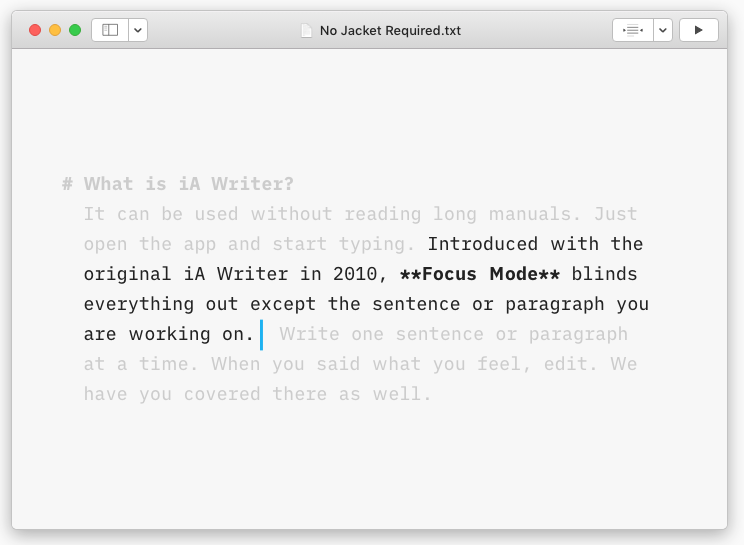Enter full screen via the green button
This screenshot has height=545, width=744.
[75, 30]
